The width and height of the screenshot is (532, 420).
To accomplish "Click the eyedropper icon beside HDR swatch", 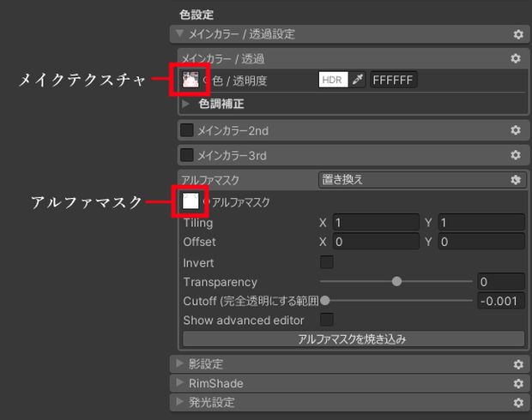I will pos(357,80).
